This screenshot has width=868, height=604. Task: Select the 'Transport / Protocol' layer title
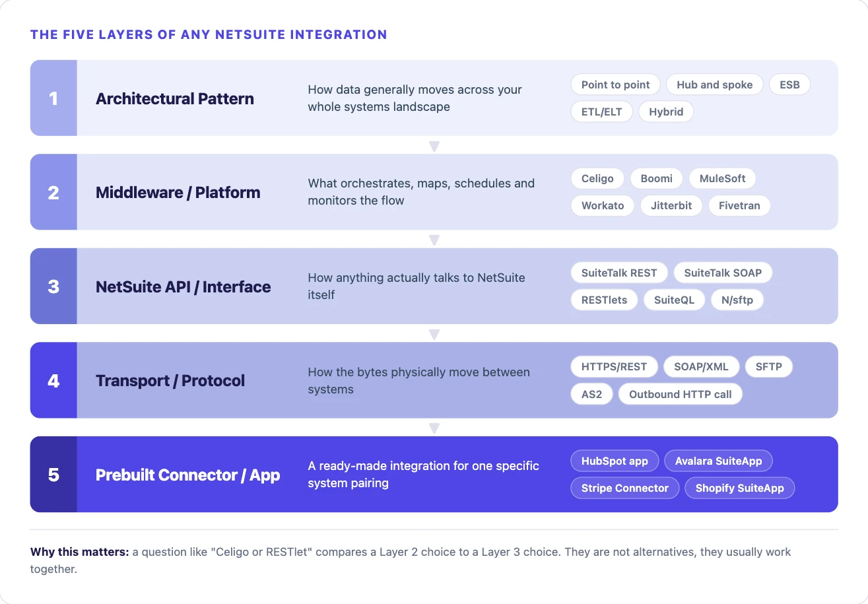coord(170,380)
